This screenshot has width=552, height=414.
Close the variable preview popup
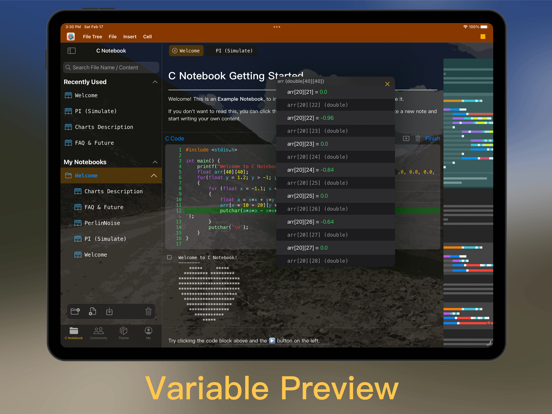(x=387, y=84)
